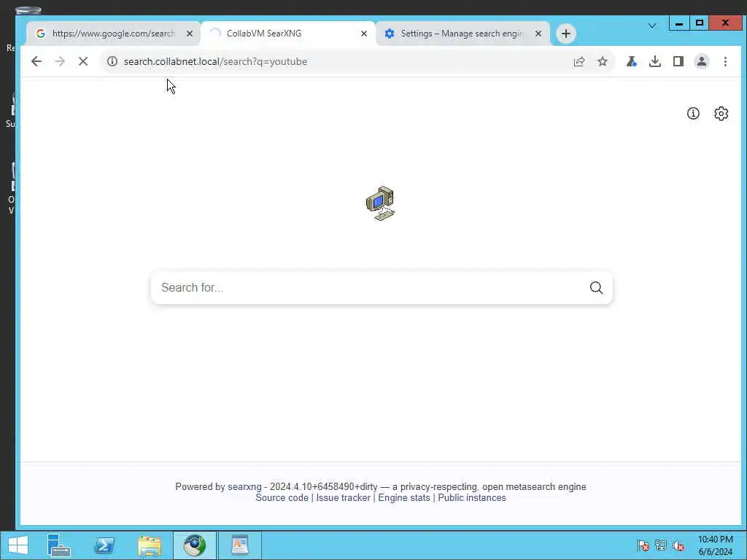View site information icon in address bar

[112, 61]
